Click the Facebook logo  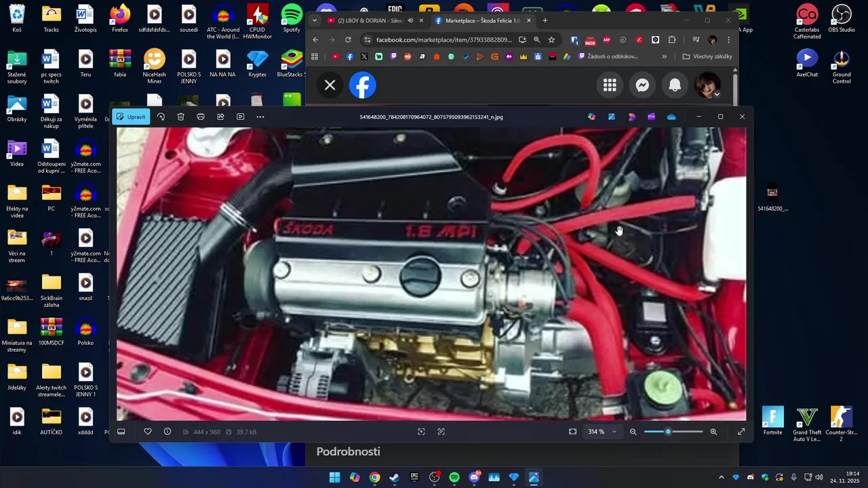[x=363, y=85]
